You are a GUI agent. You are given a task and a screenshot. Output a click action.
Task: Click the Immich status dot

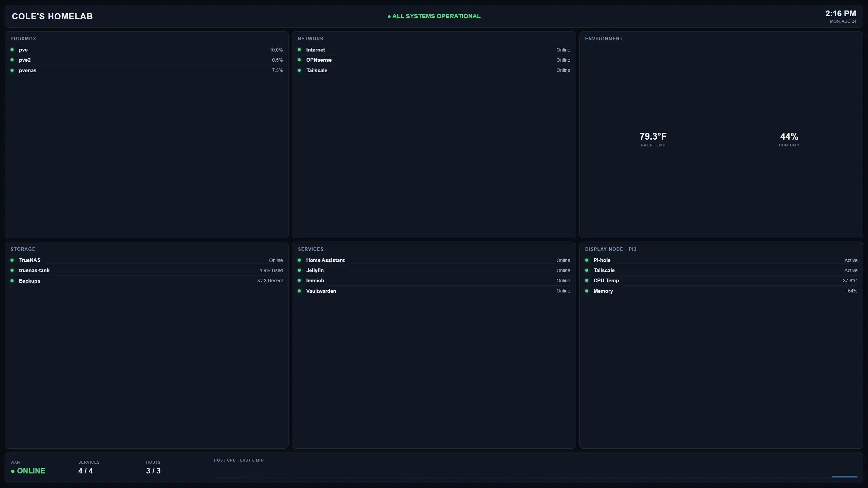click(x=299, y=281)
